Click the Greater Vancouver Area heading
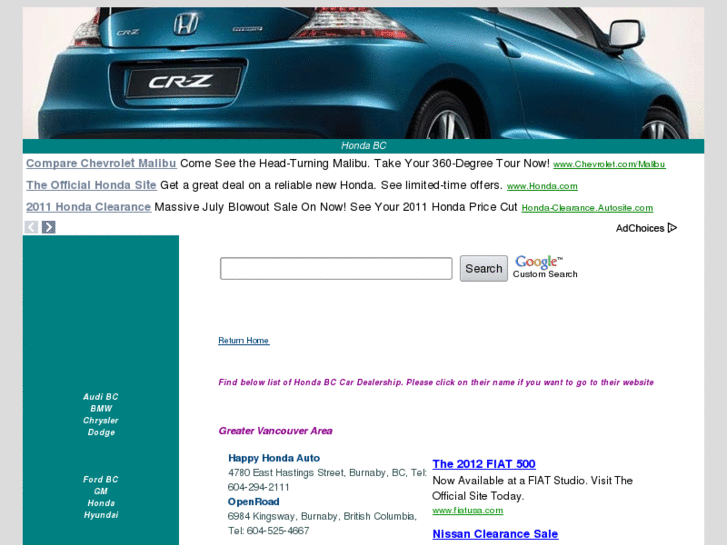727x545 pixels. point(275,431)
